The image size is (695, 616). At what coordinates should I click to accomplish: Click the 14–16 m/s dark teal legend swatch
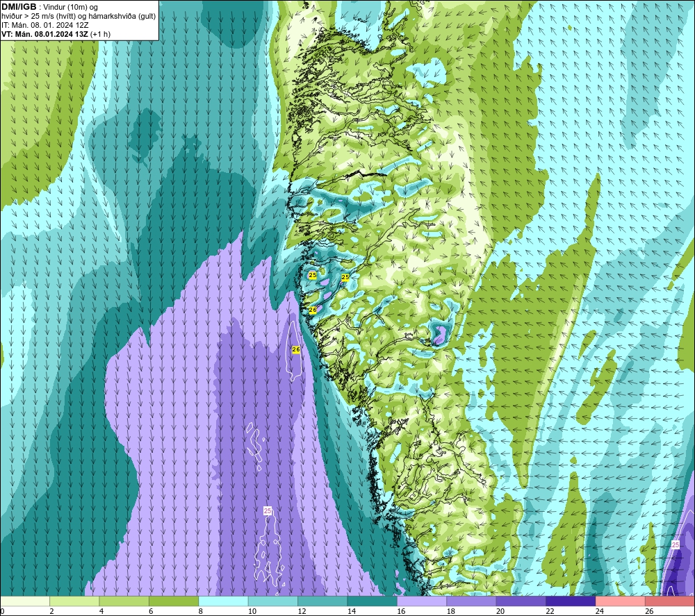click(373, 601)
